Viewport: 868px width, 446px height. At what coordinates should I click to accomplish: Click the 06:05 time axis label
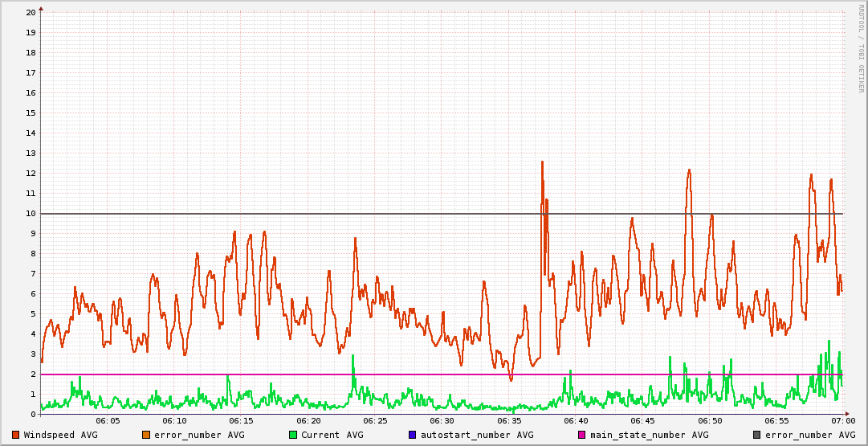pyautogui.click(x=108, y=421)
